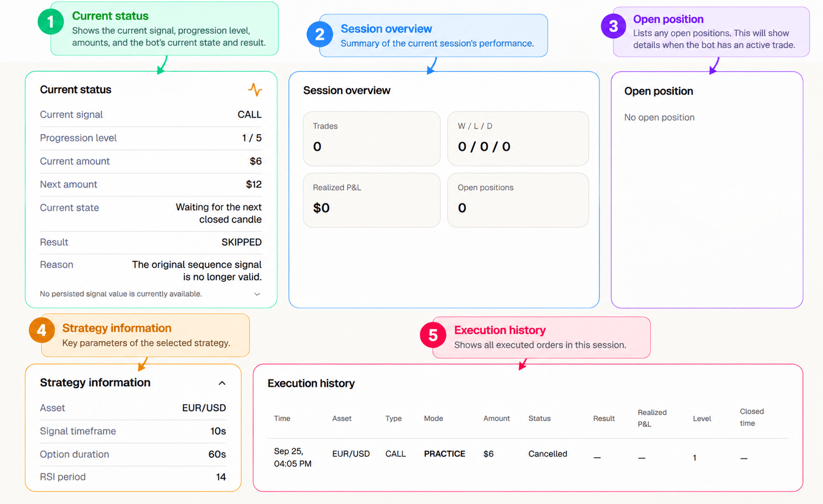Click the Amount column header
The image size is (823, 504).
pyautogui.click(x=496, y=419)
